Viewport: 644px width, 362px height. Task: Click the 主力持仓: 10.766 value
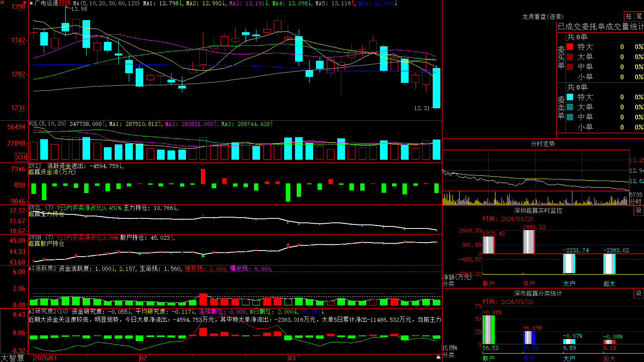pos(148,208)
